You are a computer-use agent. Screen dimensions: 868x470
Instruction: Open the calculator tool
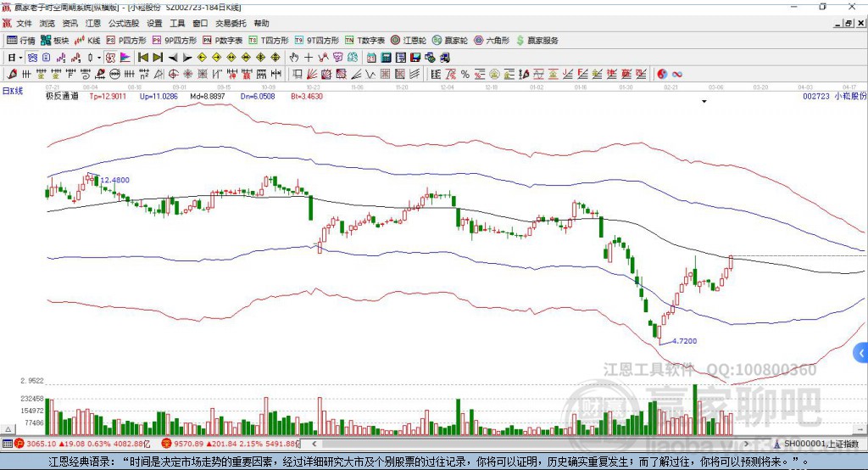pyautogui.click(x=386, y=58)
